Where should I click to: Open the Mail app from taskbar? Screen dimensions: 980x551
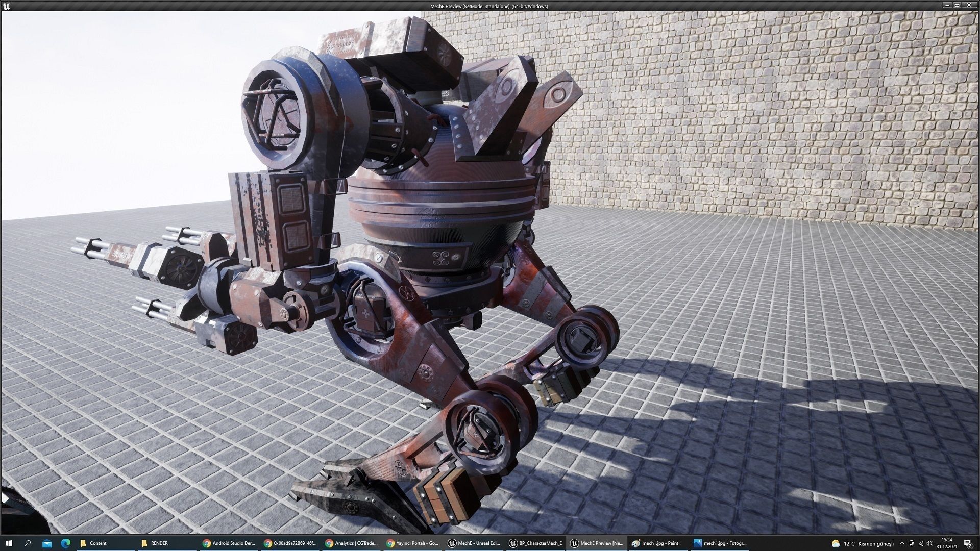(46, 543)
